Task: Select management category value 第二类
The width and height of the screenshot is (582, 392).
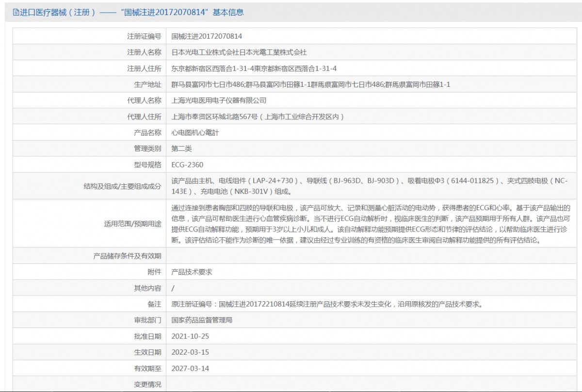Action: click(x=182, y=148)
